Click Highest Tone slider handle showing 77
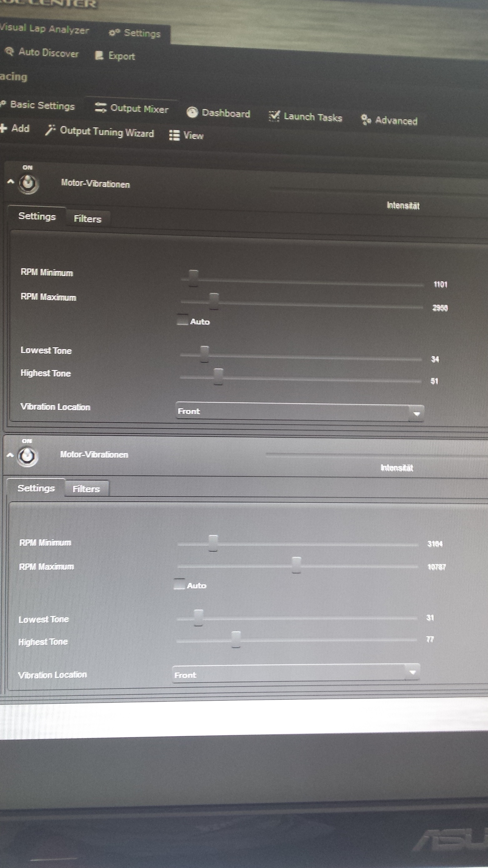 [x=236, y=639]
